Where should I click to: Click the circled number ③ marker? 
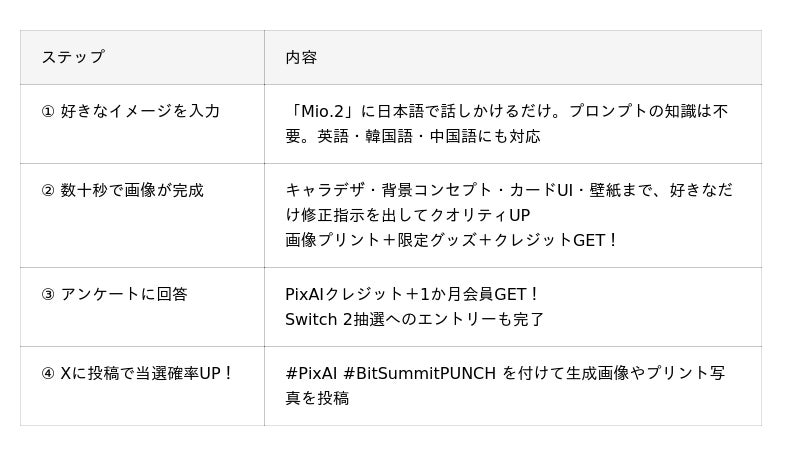point(47,294)
